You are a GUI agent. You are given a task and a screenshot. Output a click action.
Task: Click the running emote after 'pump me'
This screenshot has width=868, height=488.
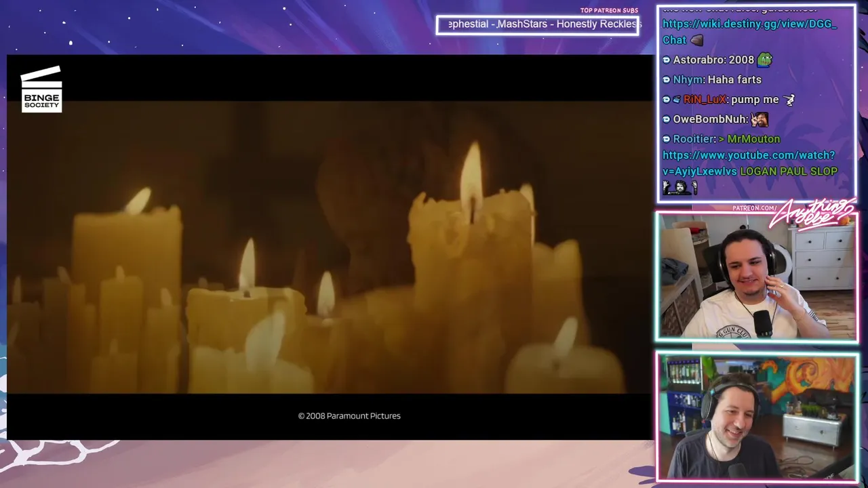point(789,100)
